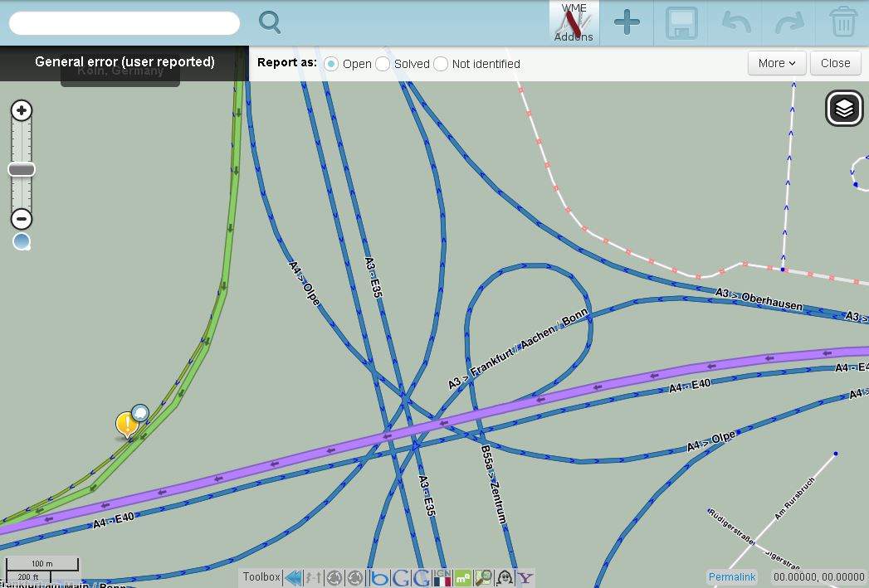Image resolution: width=869 pixels, height=588 pixels.
Task: Click the Yahoo Y icon in the Toolbox
Action: tap(525, 577)
